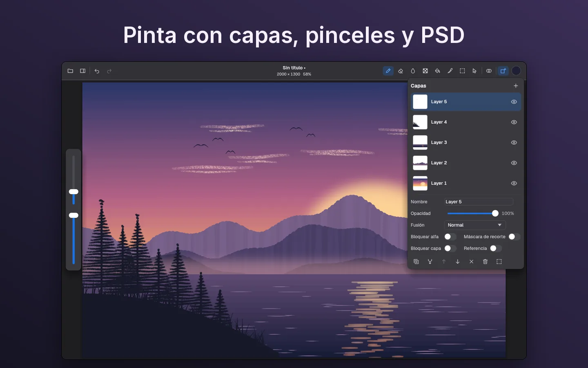Image resolution: width=588 pixels, height=368 pixels.
Task: Select the Layer 1 thumbnail
Action: tap(420, 183)
